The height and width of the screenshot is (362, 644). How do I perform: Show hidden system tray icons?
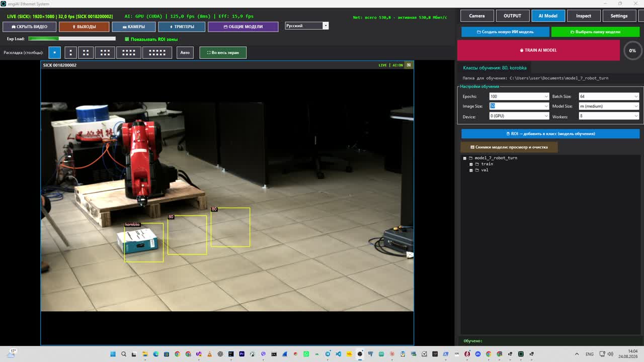(x=577, y=354)
